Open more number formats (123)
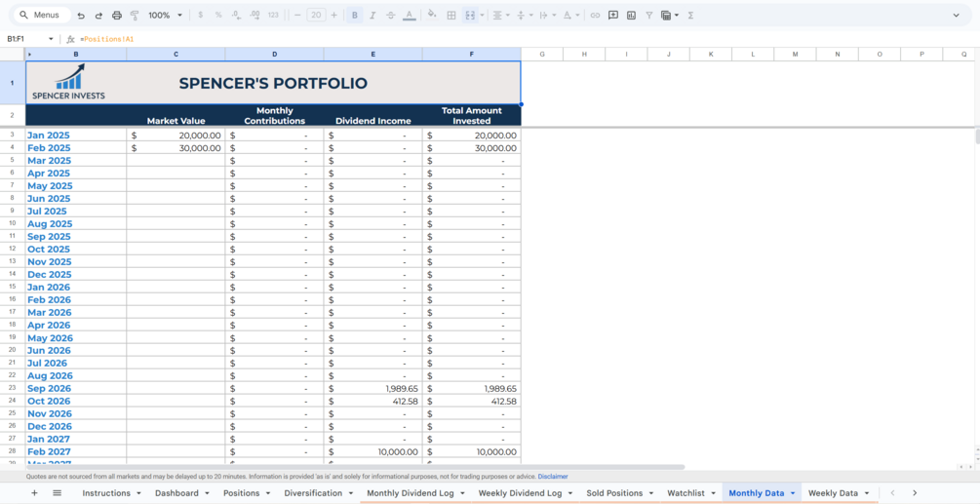The width and height of the screenshot is (980, 504). (x=273, y=15)
